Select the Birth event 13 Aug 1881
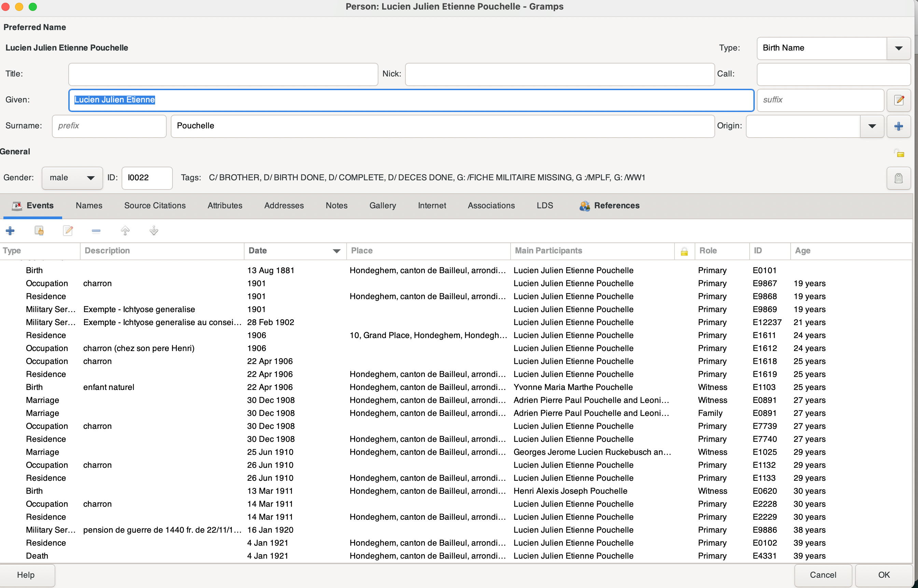The height and width of the screenshot is (588, 918). tap(456, 271)
